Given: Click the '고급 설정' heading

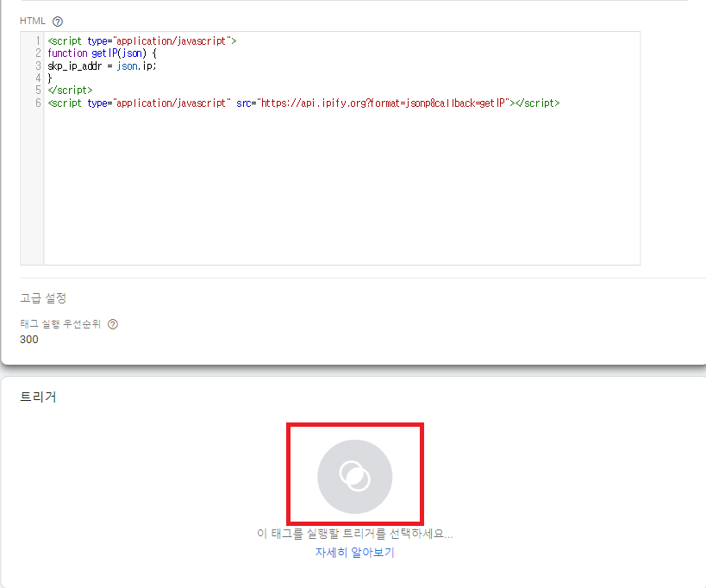Looking at the screenshot, I should (x=43, y=297).
